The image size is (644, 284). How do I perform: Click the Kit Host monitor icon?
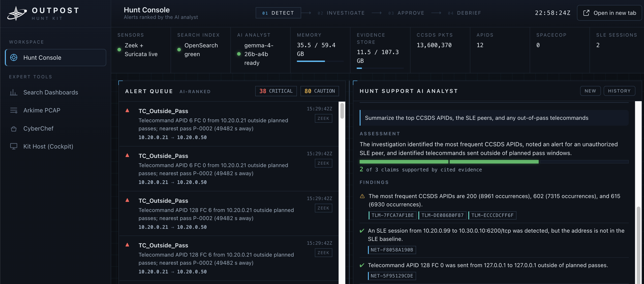pos(14,146)
